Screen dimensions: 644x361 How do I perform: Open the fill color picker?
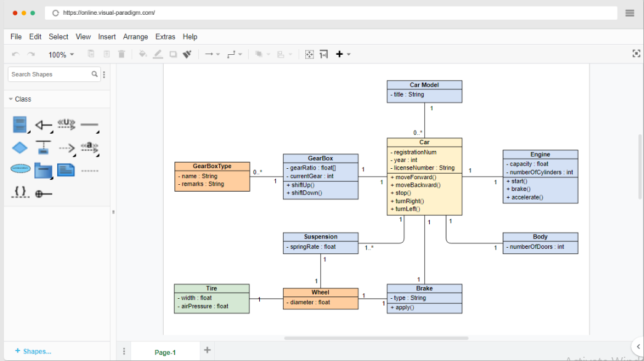tap(142, 54)
